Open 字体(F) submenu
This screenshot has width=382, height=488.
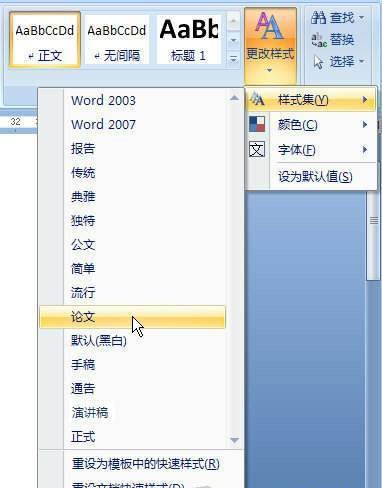pos(311,150)
